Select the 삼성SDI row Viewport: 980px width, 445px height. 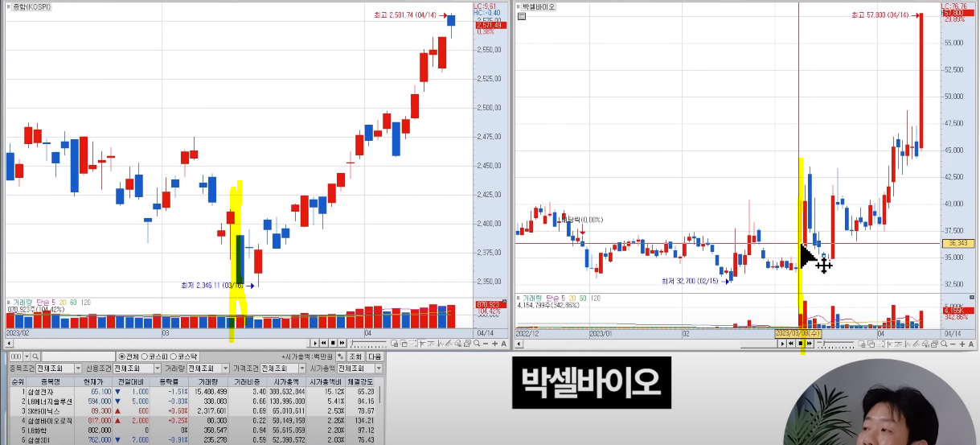191,440
